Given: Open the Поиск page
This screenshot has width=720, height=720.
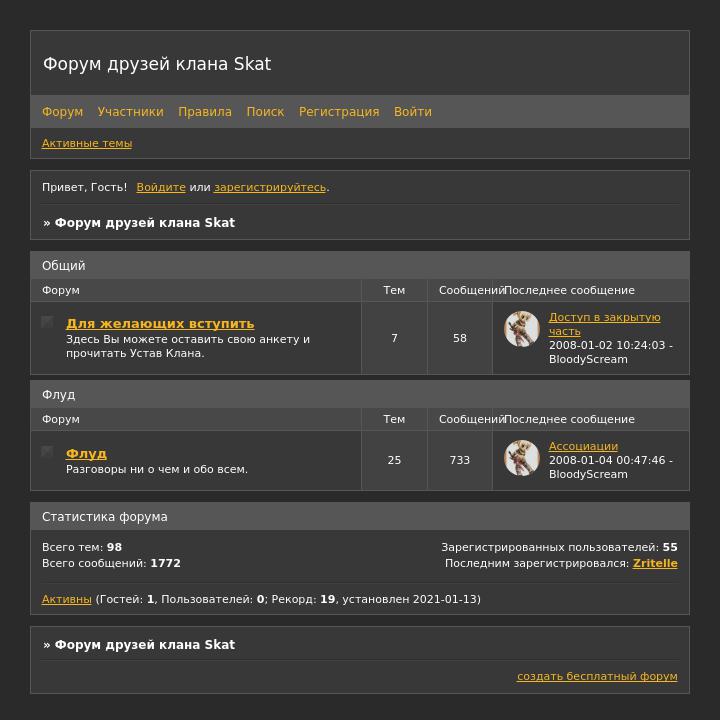Looking at the screenshot, I should tap(265, 112).
